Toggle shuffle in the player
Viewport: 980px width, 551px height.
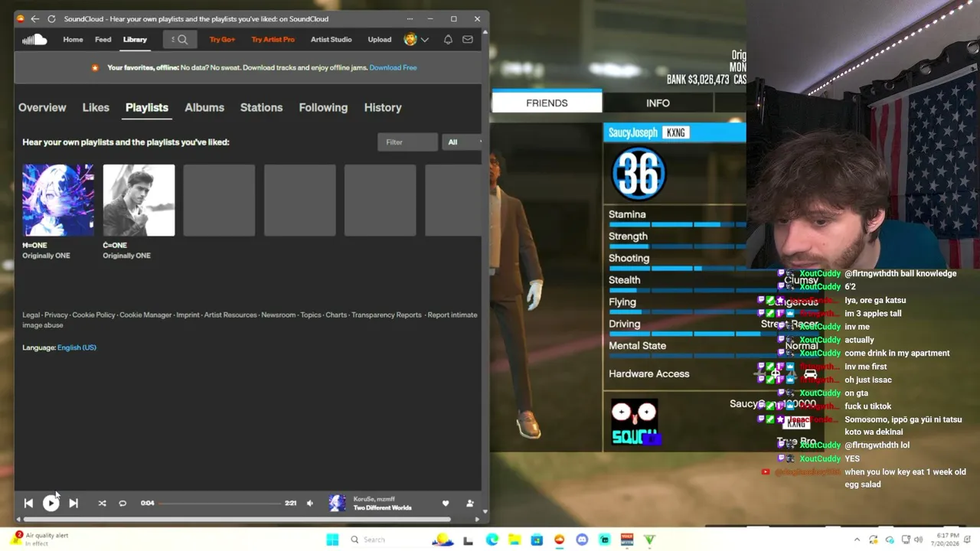pos(102,504)
